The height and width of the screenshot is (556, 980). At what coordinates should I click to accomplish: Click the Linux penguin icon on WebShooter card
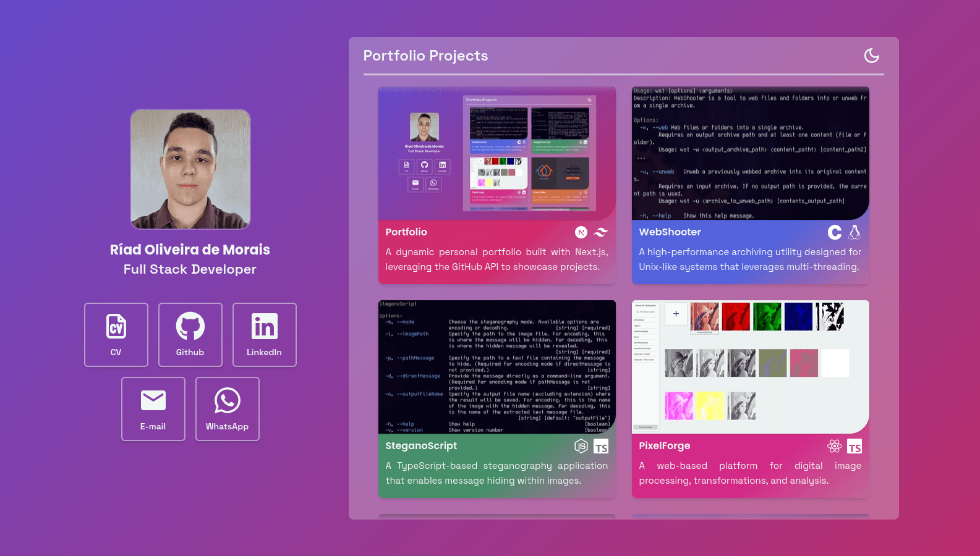click(x=854, y=232)
